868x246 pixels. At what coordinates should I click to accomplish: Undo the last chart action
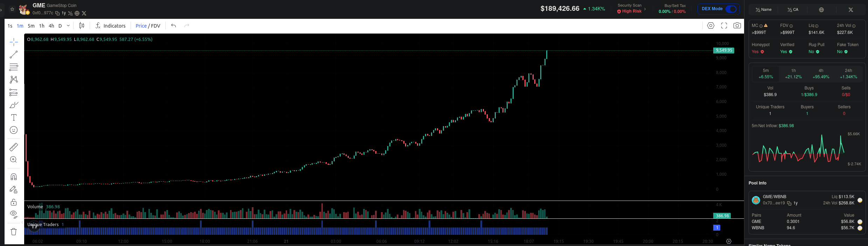pos(174,26)
